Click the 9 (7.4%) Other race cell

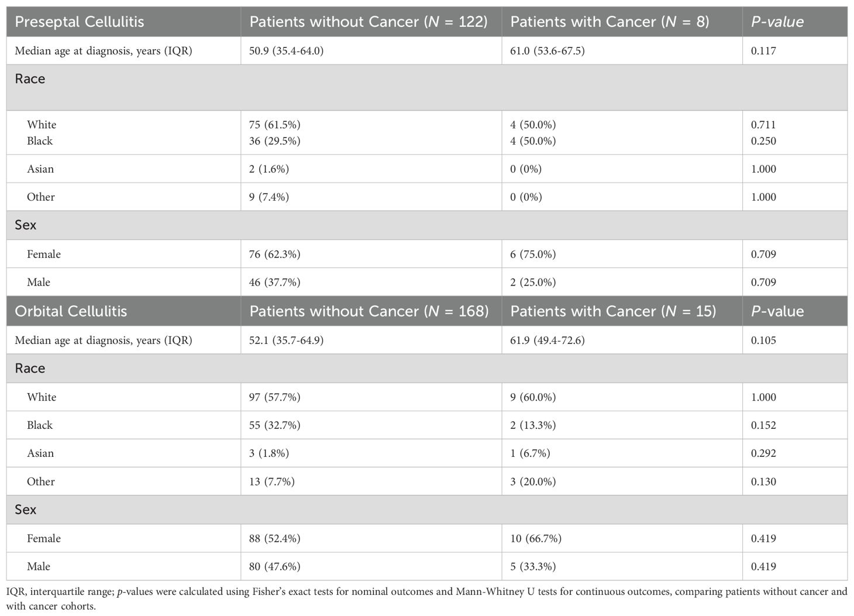tap(268, 197)
